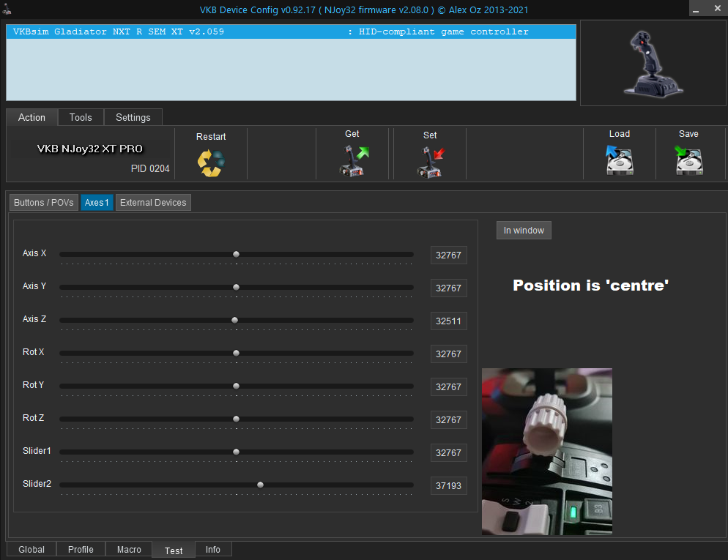Select the VKBsim Gladiator NXT device row
This screenshot has width=728, height=560.
tap(291, 31)
